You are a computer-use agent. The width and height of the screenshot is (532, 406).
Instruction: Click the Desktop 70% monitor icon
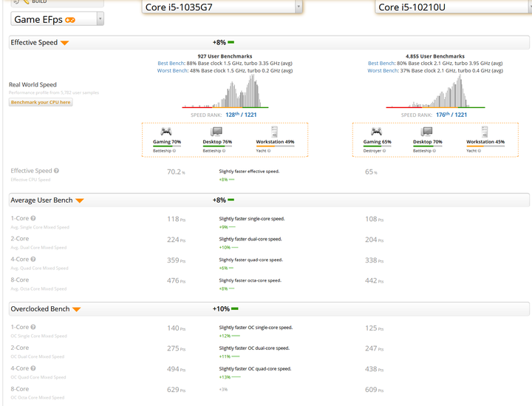pos(427,132)
